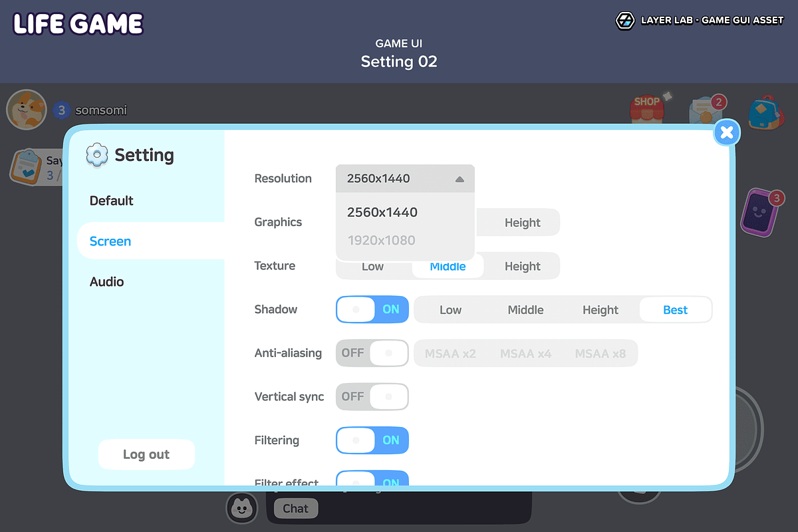This screenshot has width=798, height=532.
Task: Switch to the Default tab
Action: click(x=112, y=201)
